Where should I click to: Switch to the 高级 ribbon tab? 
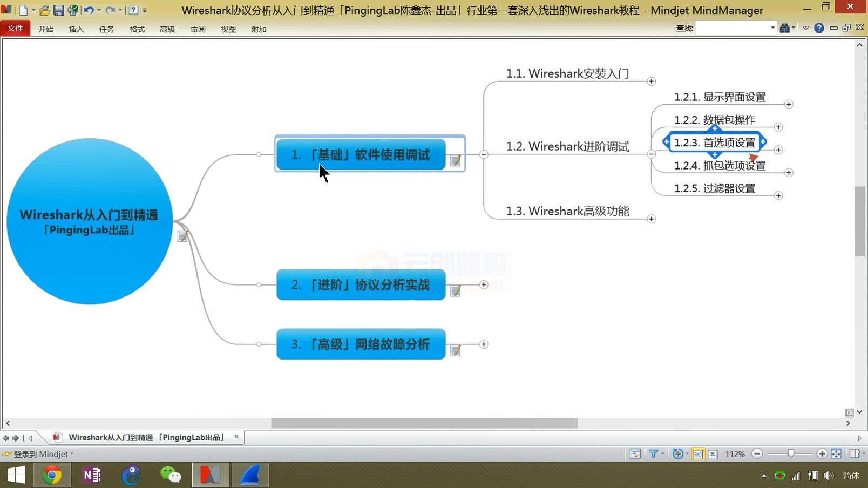(x=167, y=29)
